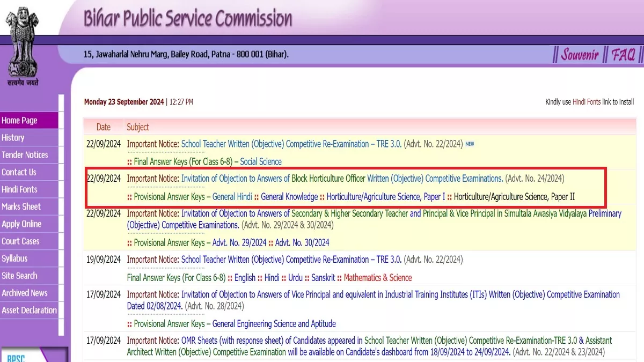Open the Sanskrit final answer key
Viewport: 644px width, 362px height.
pos(323,278)
